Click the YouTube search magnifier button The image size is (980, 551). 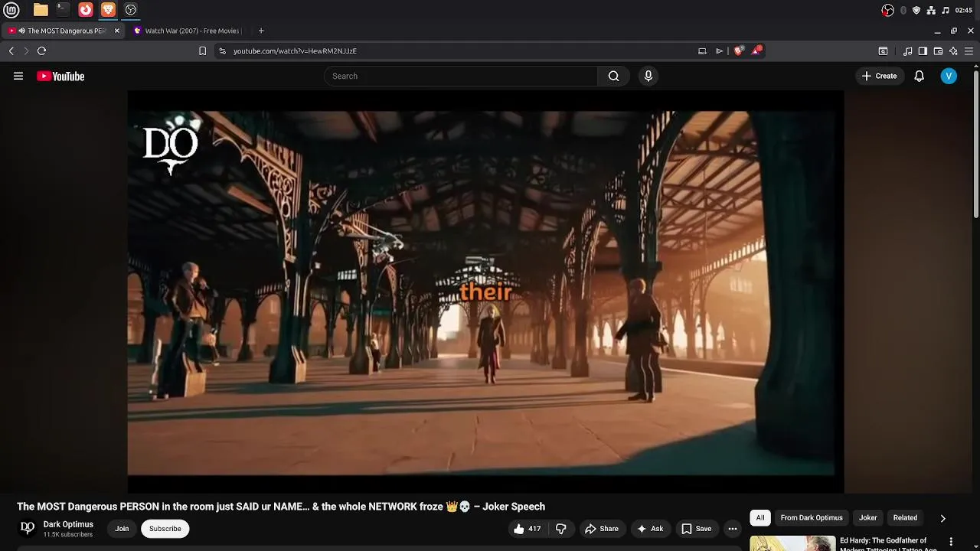pyautogui.click(x=613, y=76)
